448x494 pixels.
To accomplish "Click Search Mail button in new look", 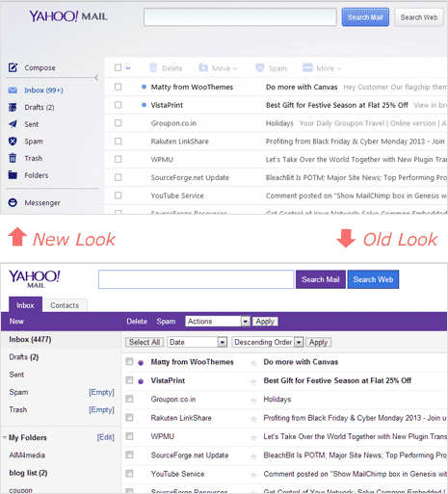I will (365, 17).
